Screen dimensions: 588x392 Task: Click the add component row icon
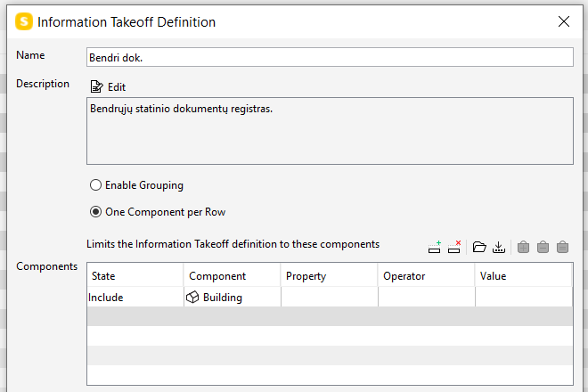435,247
